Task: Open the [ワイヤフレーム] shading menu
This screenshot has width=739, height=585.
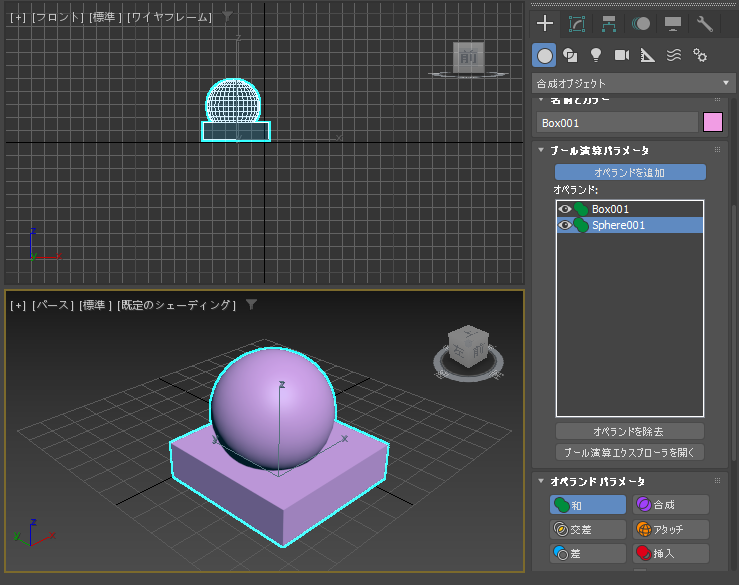Action: pos(169,17)
